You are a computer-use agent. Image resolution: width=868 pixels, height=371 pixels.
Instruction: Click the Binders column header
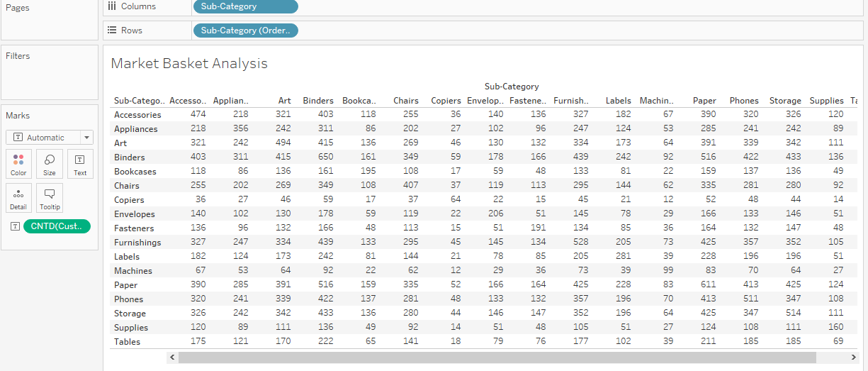click(x=318, y=101)
